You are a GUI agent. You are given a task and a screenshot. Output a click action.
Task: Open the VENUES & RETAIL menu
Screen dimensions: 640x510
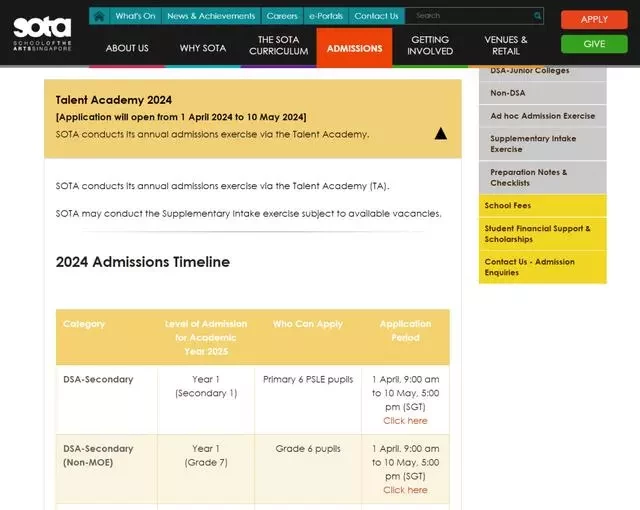(x=506, y=46)
